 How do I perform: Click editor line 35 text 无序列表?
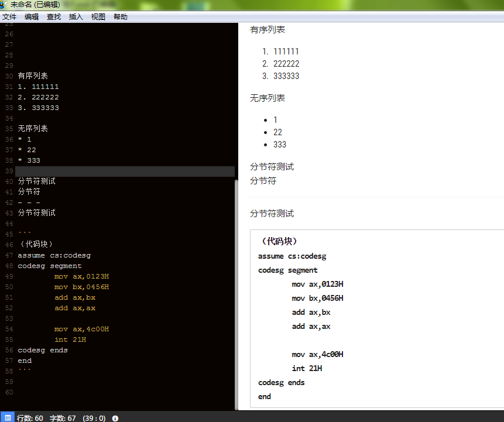33,129
